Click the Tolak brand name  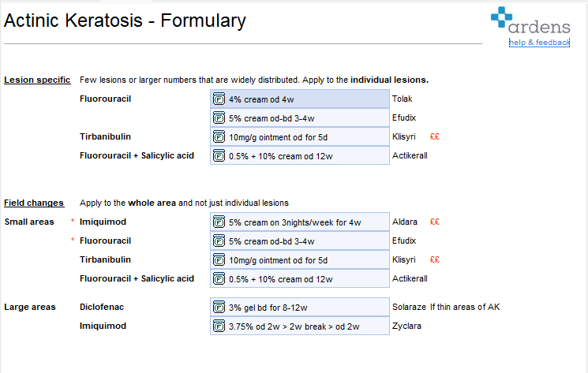tap(403, 99)
